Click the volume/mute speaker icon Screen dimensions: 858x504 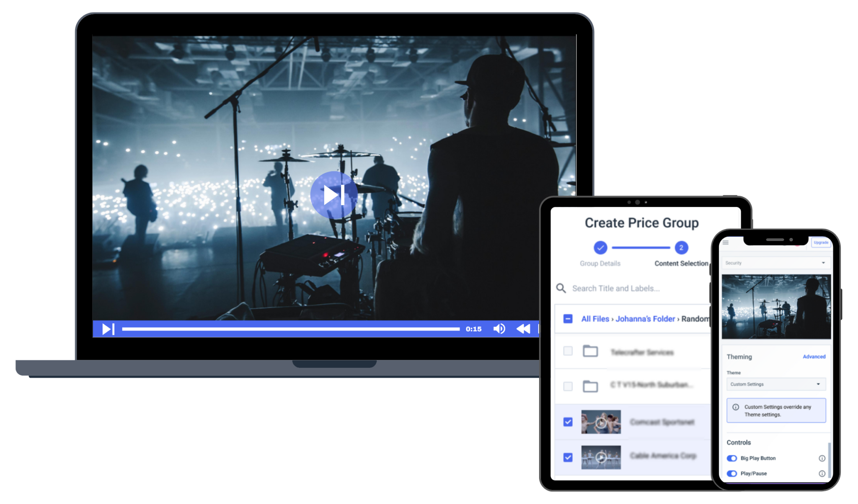498,328
